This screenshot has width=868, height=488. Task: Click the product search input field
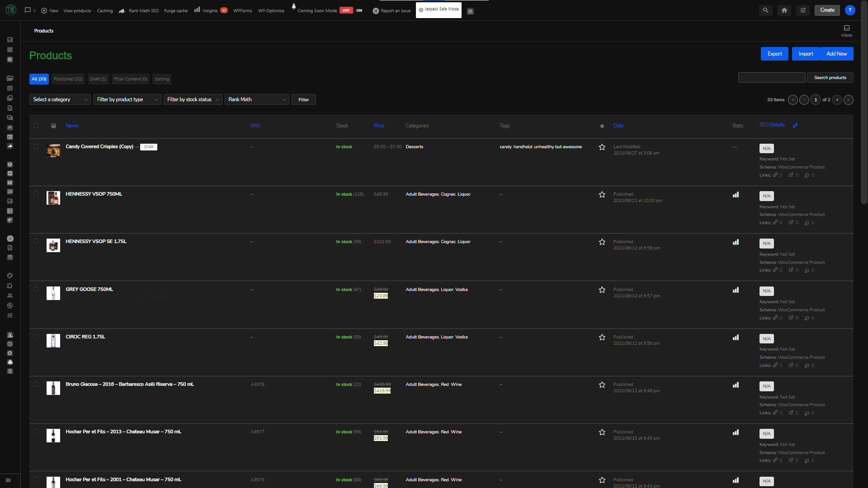tap(772, 78)
